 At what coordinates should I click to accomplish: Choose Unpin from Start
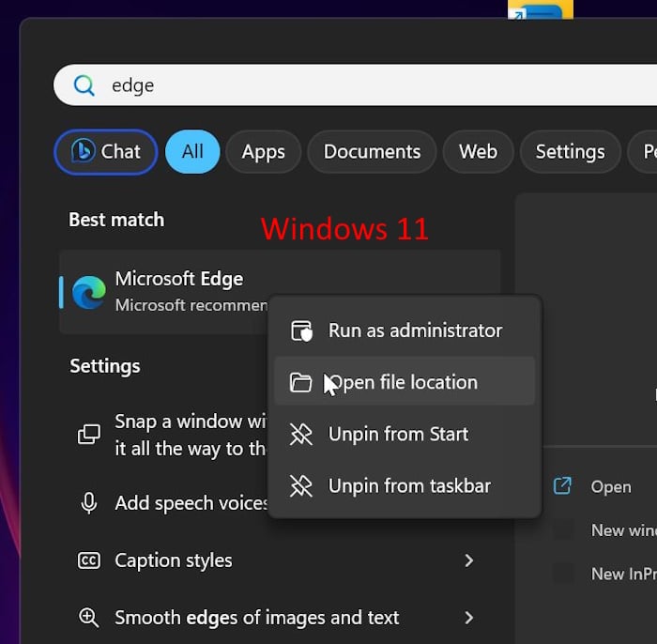(405, 434)
